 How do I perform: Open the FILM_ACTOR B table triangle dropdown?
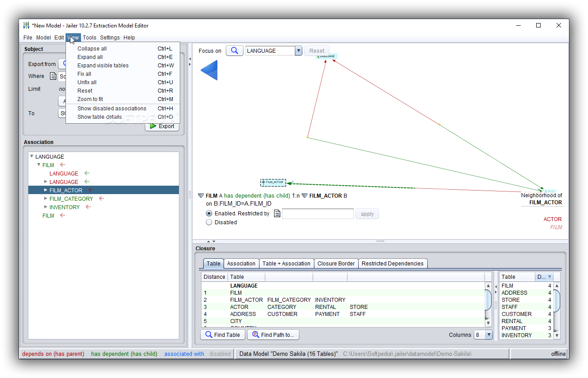[305, 195]
